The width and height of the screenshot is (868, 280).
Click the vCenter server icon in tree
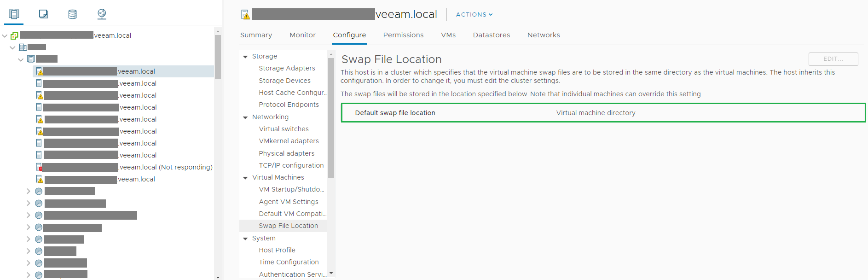point(14,35)
